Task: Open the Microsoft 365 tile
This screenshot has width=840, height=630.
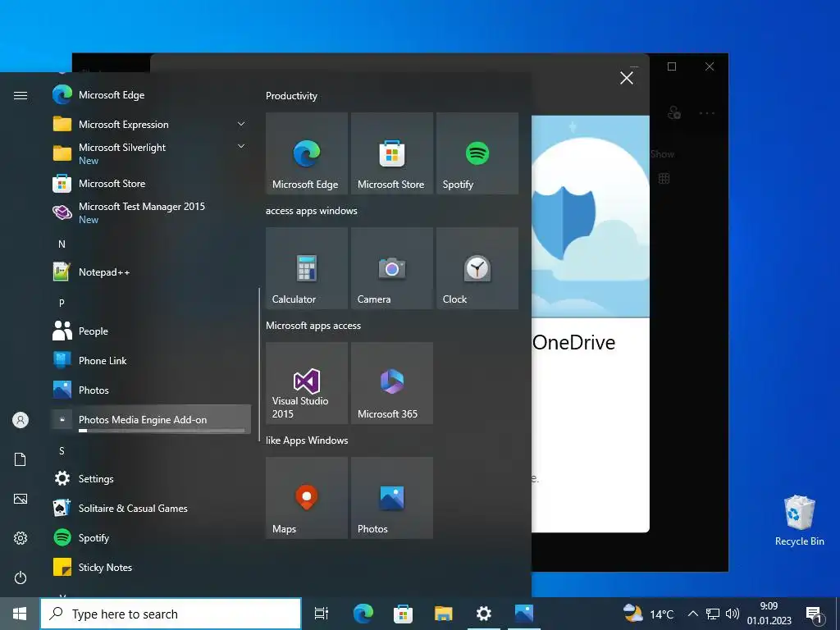Action: coord(391,383)
